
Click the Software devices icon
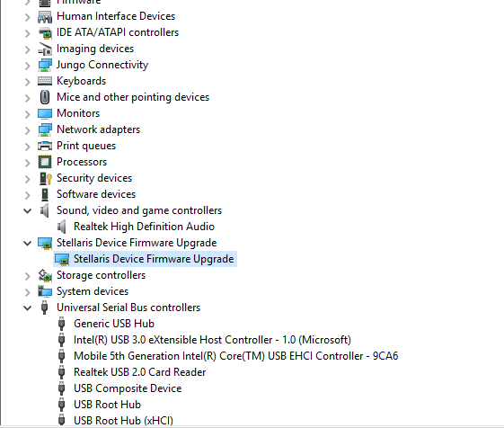point(45,194)
